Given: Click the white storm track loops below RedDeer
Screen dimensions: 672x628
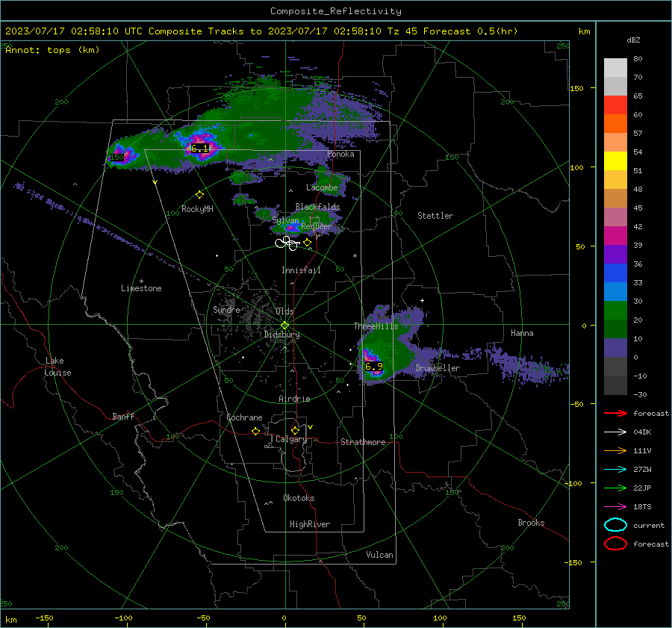Looking at the screenshot, I should [287, 243].
